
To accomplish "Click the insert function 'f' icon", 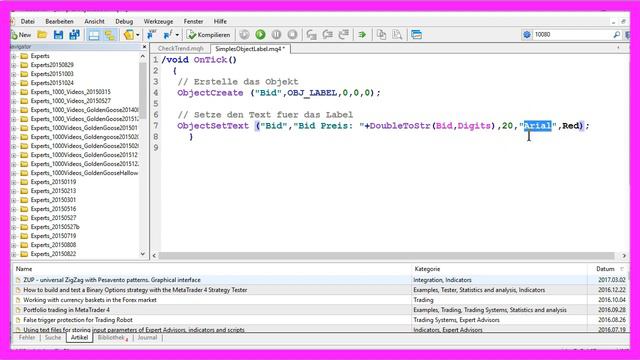I will (x=167, y=35).
